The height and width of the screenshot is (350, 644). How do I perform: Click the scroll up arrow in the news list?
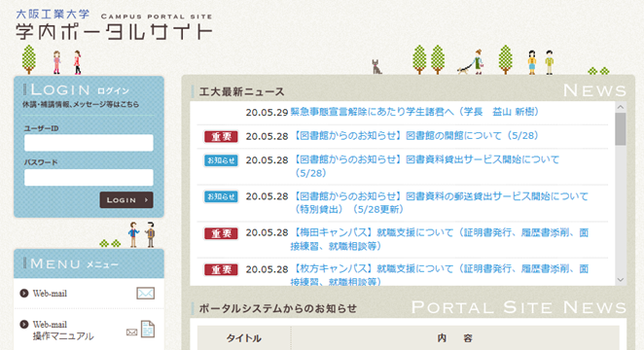(621, 107)
